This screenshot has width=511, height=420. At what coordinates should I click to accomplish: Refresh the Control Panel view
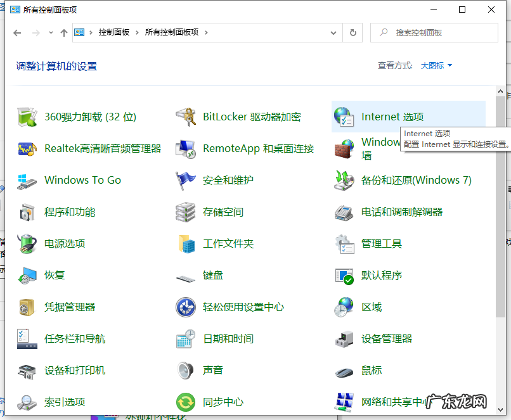click(x=353, y=32)
